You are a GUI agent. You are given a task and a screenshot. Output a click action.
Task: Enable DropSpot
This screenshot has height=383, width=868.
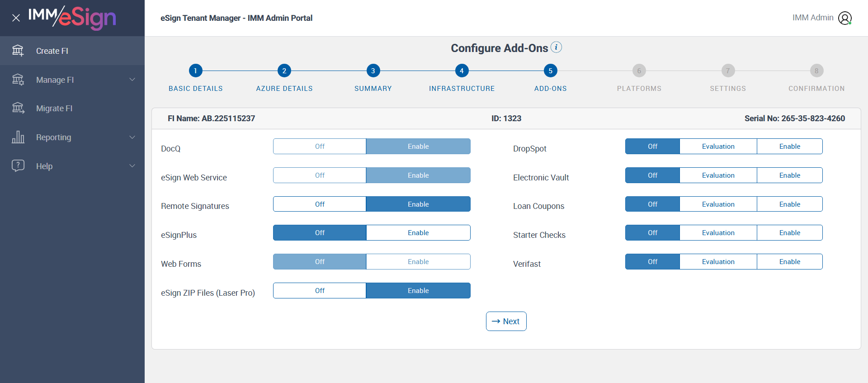coord(790,147)
